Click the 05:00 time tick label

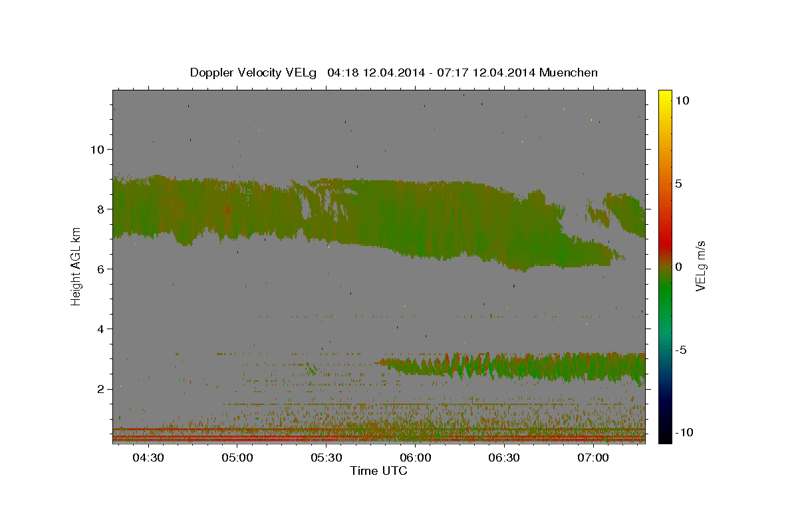pos(237,458)
